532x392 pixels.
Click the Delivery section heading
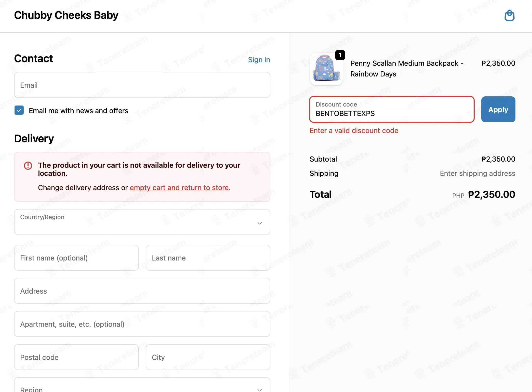pos(34,139)
